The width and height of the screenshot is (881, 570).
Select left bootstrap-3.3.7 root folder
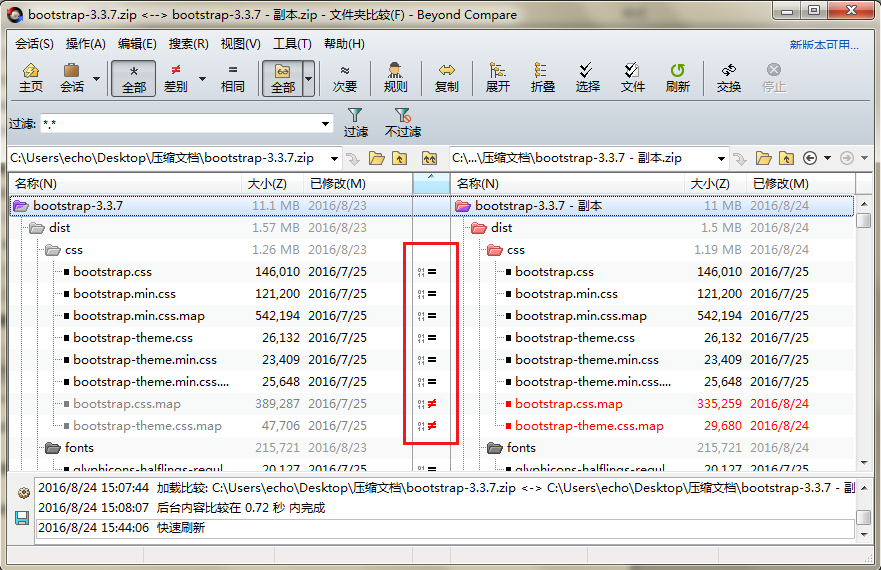point(78,206)
